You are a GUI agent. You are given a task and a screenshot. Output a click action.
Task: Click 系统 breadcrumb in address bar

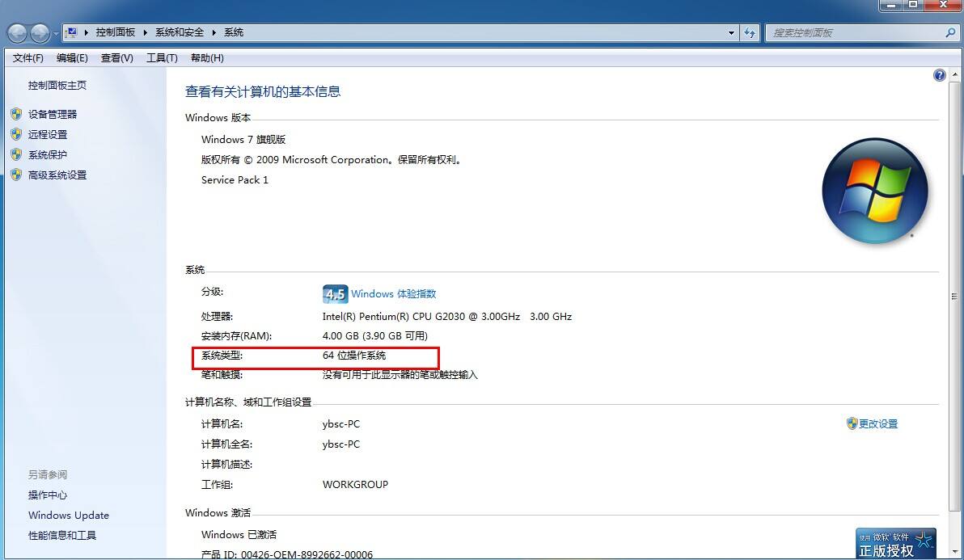click(x=233, y=32)
